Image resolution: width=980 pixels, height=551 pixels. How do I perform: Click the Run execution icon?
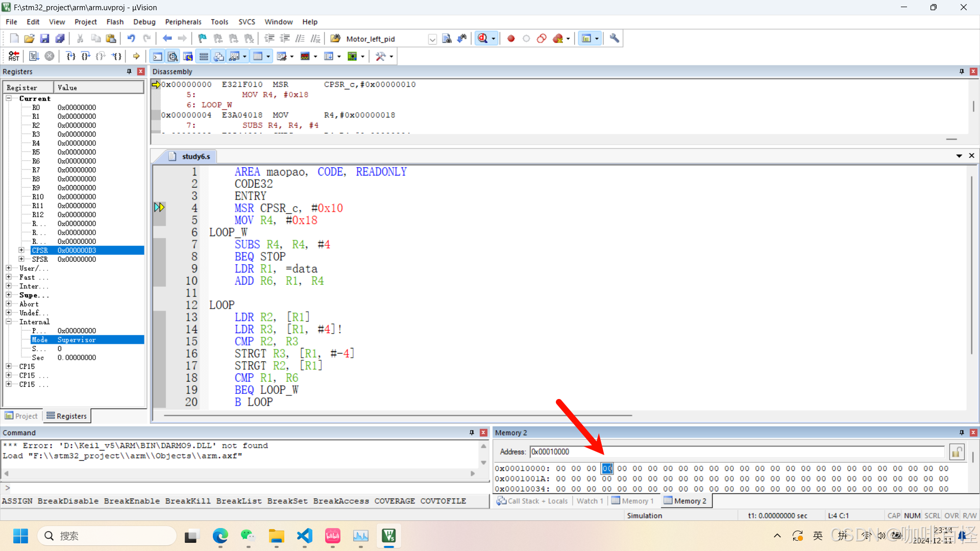click(34, 56)
